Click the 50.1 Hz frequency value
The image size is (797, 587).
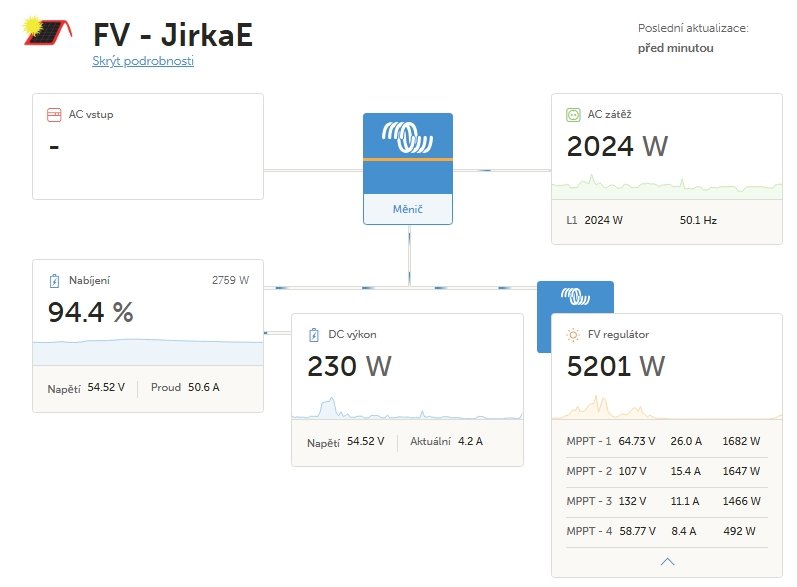point(698,220)
